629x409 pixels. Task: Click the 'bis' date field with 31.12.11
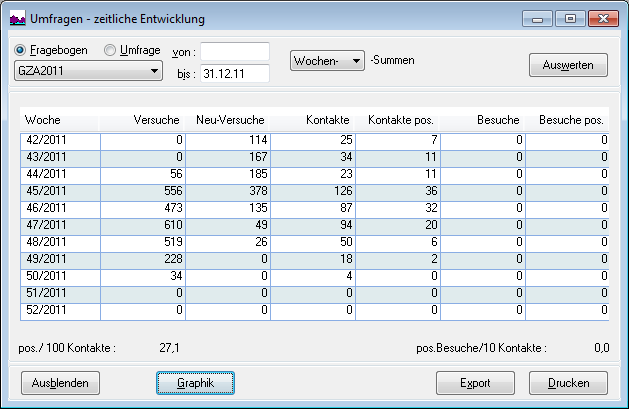[x=235, y=73]
